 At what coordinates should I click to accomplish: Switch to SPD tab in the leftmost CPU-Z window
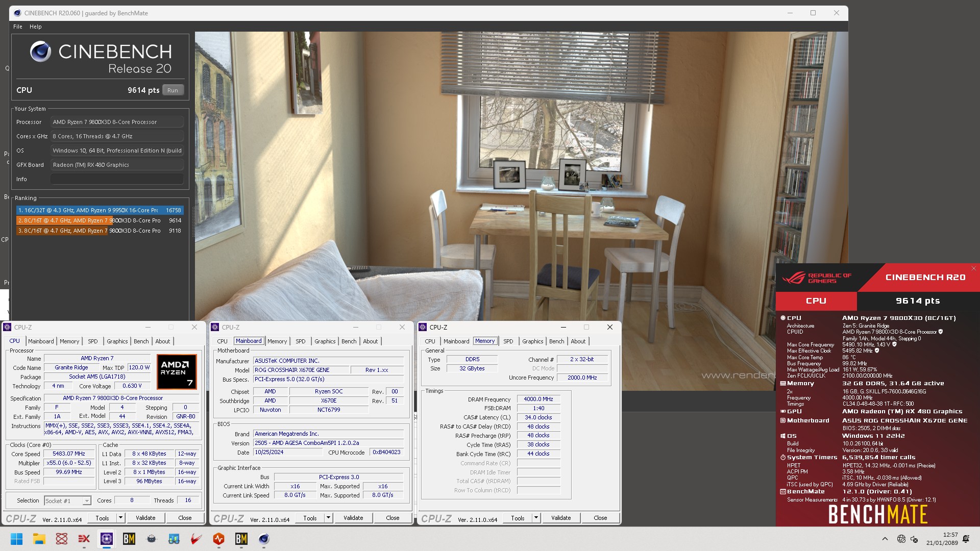point(92,341)
